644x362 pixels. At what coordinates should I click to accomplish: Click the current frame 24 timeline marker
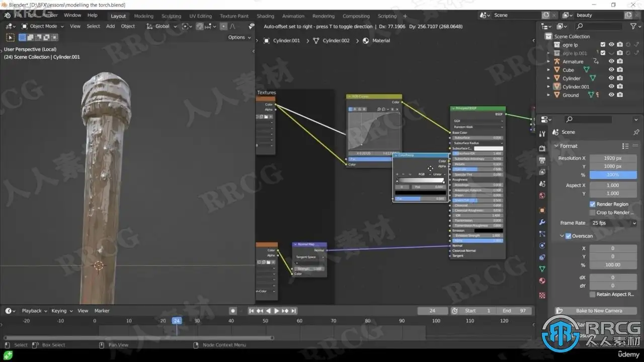point(177,321)
